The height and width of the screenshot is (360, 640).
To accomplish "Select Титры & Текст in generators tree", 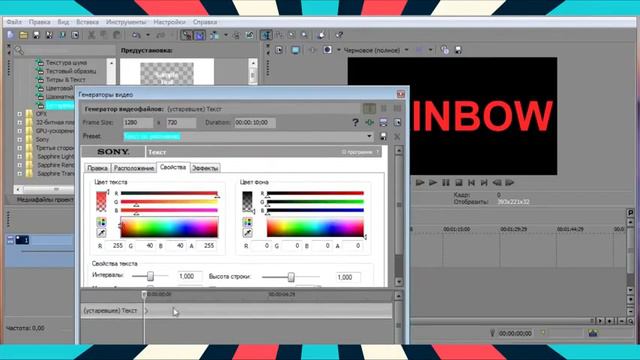I will [66, 80].
